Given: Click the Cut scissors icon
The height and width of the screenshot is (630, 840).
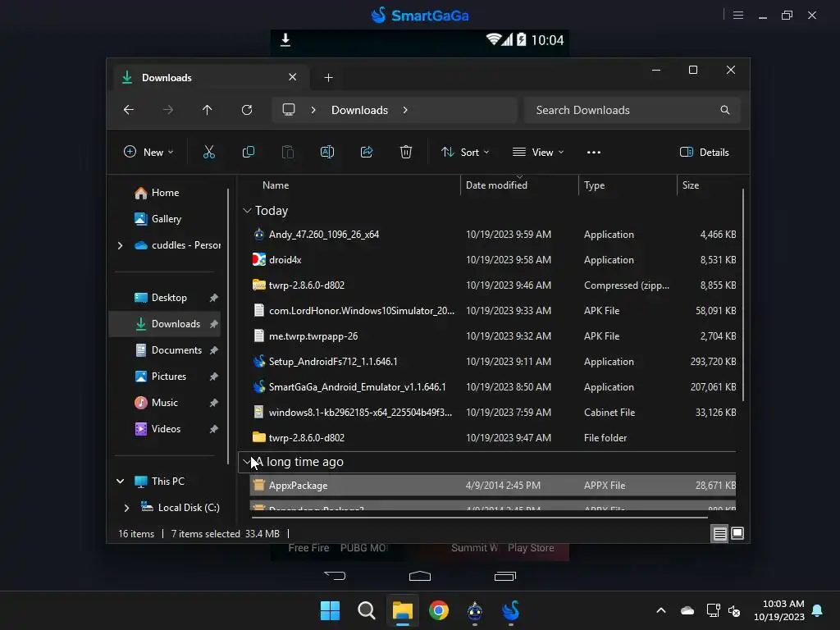Looking at the screenshot, I should [209, 152].
